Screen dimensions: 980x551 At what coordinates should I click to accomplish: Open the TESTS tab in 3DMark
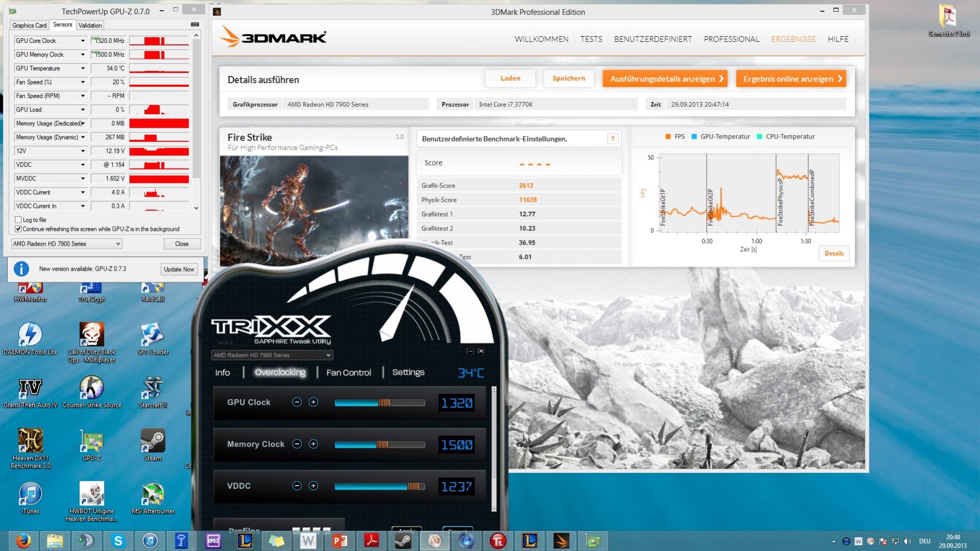click(x=591, y=39)
